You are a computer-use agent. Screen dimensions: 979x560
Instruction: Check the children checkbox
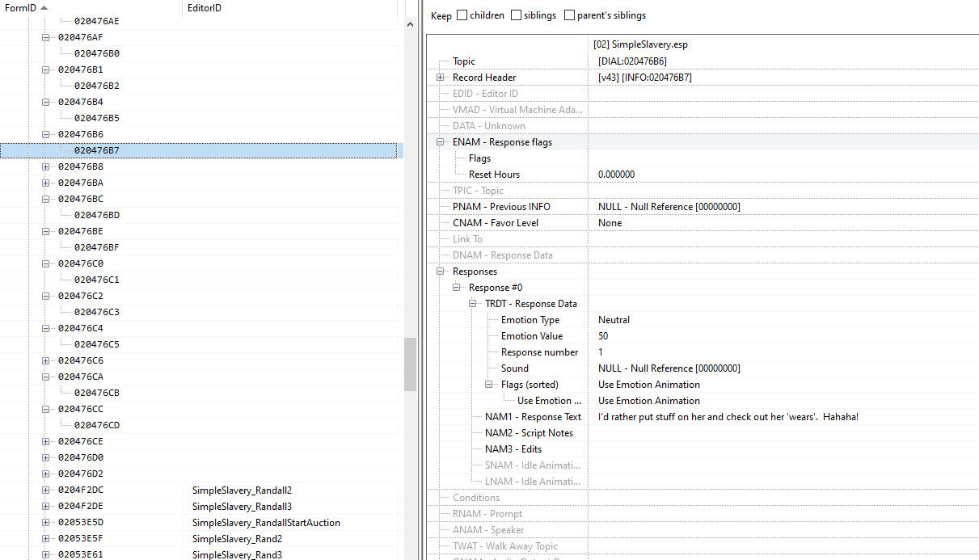coord(462,15)
